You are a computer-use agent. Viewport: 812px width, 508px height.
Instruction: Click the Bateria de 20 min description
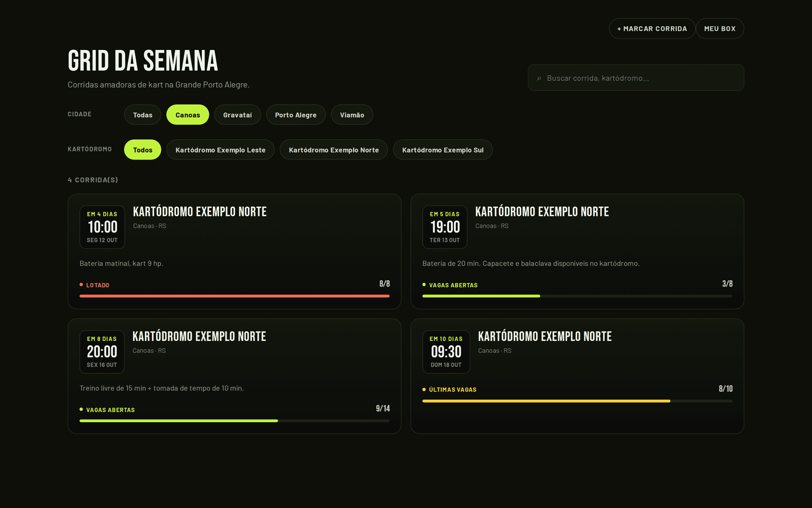(531, 264)
